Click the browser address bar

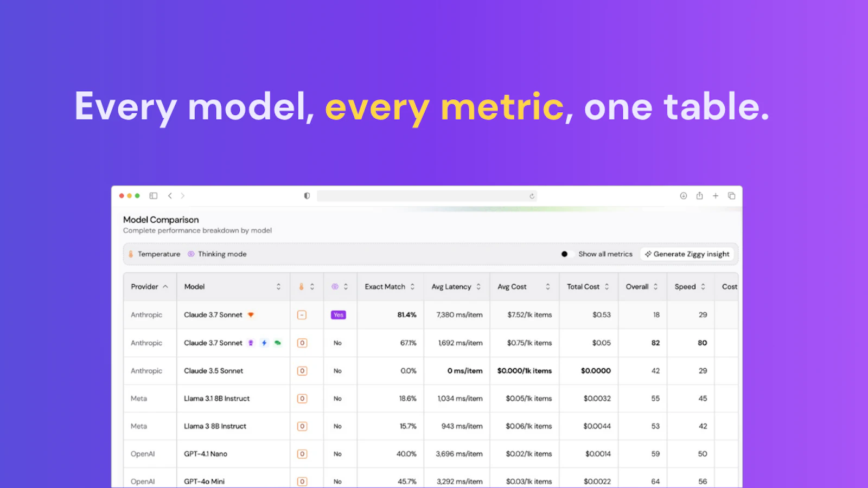(427, 196)
